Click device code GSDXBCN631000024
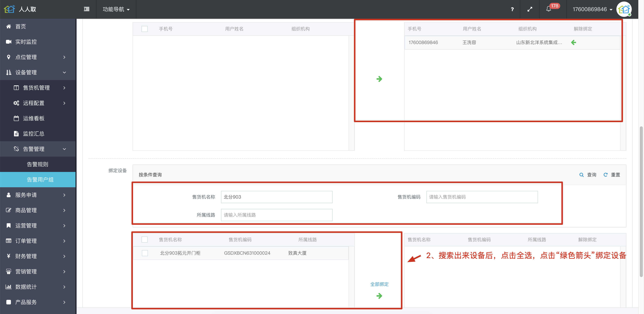Viewport: 644px width, 314px height. click(247, 253)
